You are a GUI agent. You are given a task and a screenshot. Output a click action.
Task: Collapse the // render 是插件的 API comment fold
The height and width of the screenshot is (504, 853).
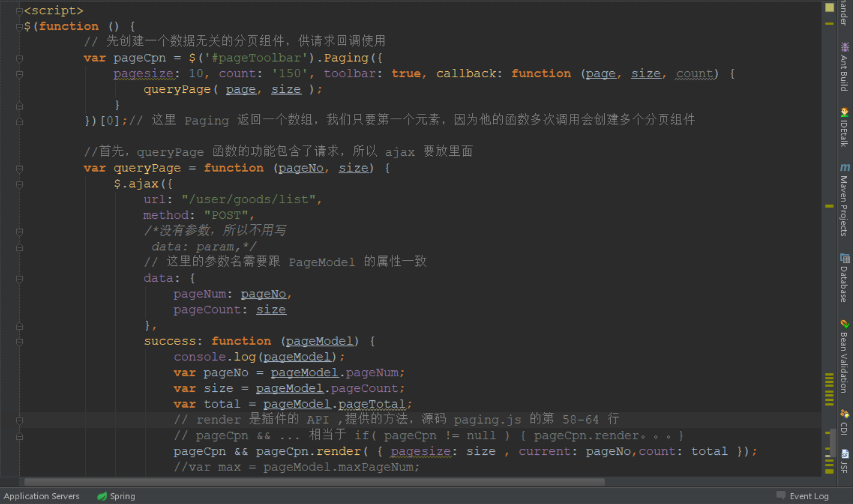point(19,420)
